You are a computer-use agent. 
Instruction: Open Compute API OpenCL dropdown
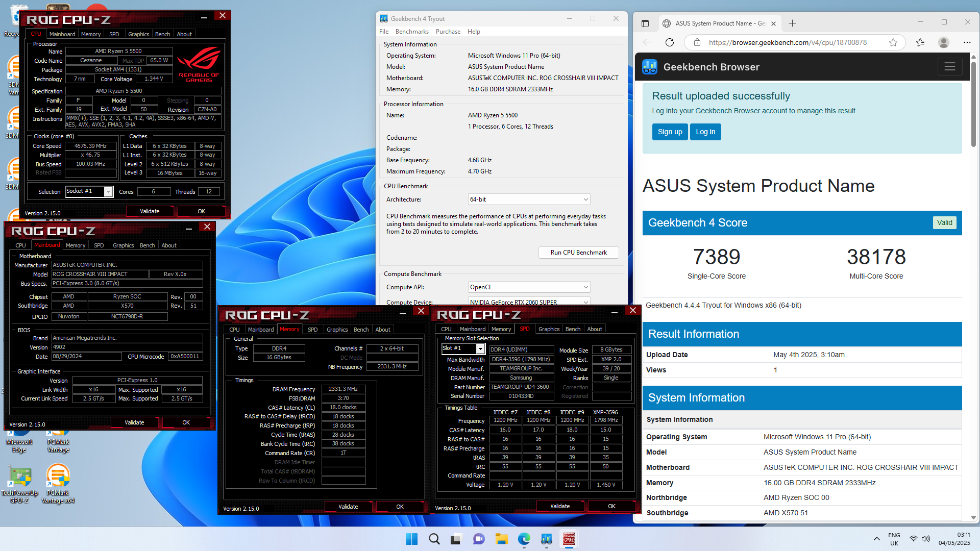click(x=529, y=287)
